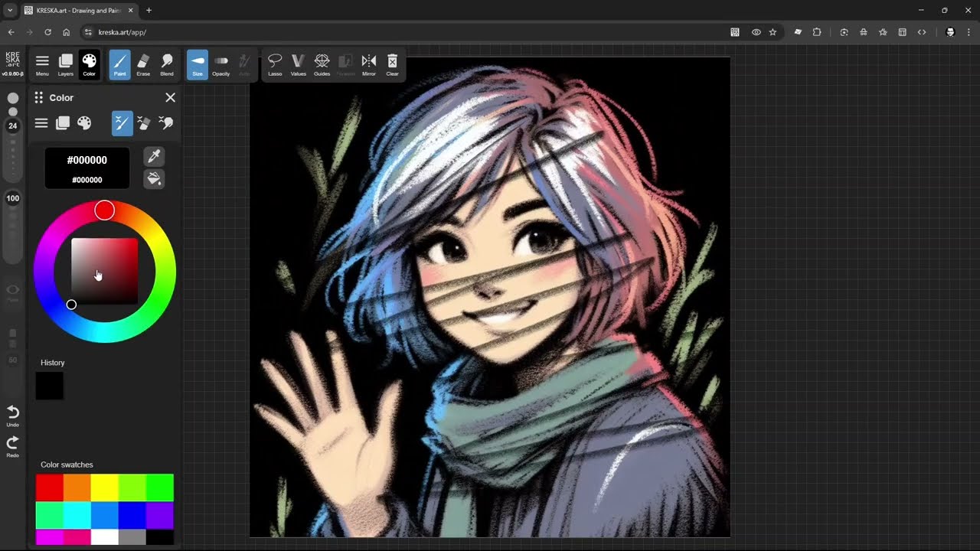Pick the yellow color swatch

105,487
